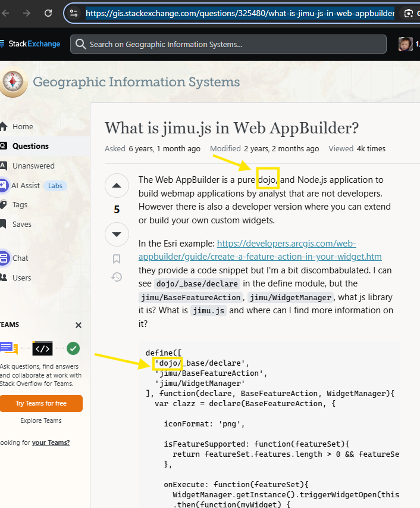The height and width of the screenshot is (508, 420).
Task: Open AI Assist in sidebar
Action: click(x=26, y=186)
